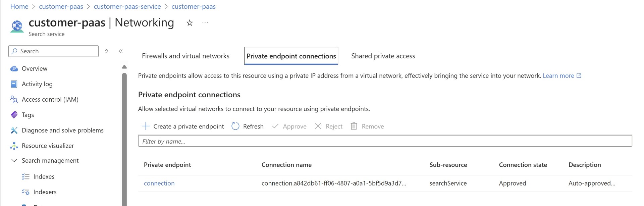Click searchService sub-resource cell
This screenshot has height=206, width=644.
(448, 183)
